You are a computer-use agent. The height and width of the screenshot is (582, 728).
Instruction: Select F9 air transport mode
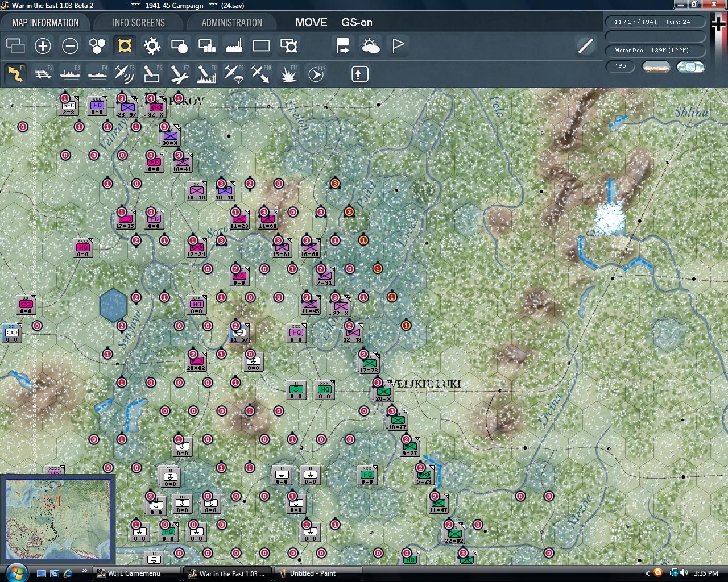click(234, 74)
